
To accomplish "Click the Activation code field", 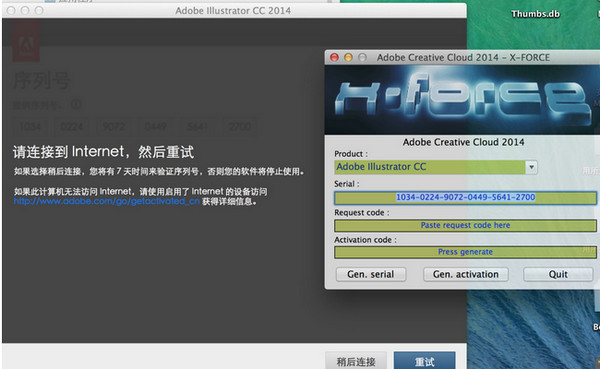I will (465, 252).
